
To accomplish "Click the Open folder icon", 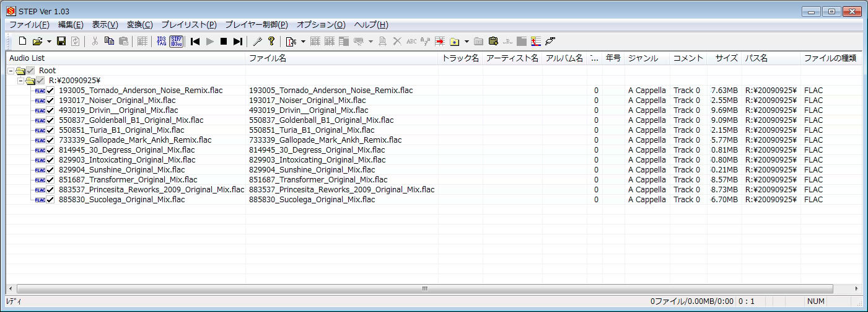I will [x=37, y=42].
